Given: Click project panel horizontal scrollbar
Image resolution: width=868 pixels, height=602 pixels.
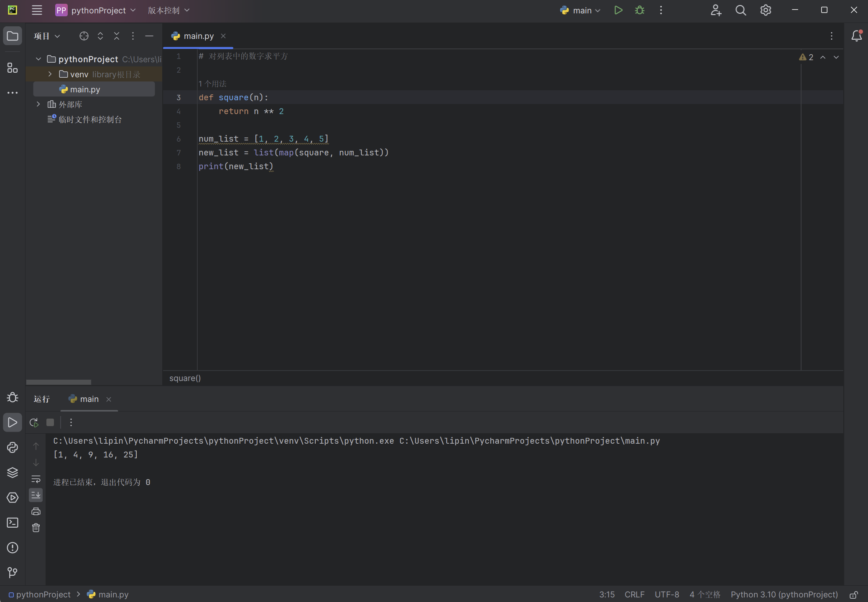Looking at the screenshot, I should click(59, 382).
